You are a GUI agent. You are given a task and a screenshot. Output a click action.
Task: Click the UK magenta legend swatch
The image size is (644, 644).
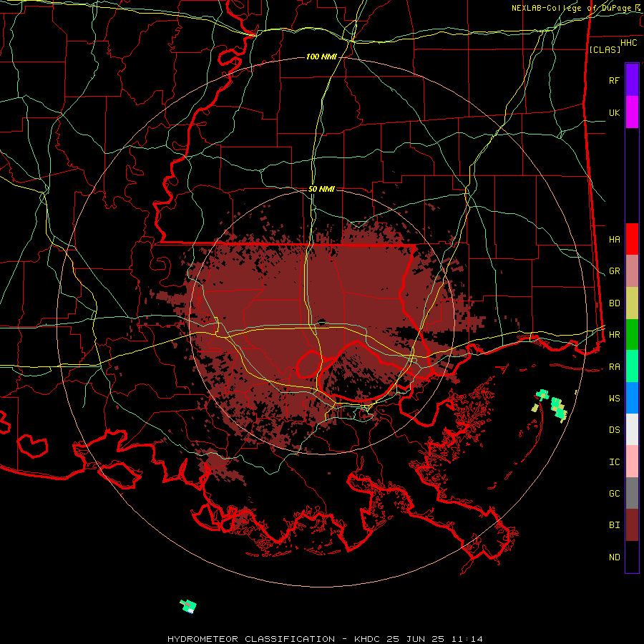[x=632, y=112]
